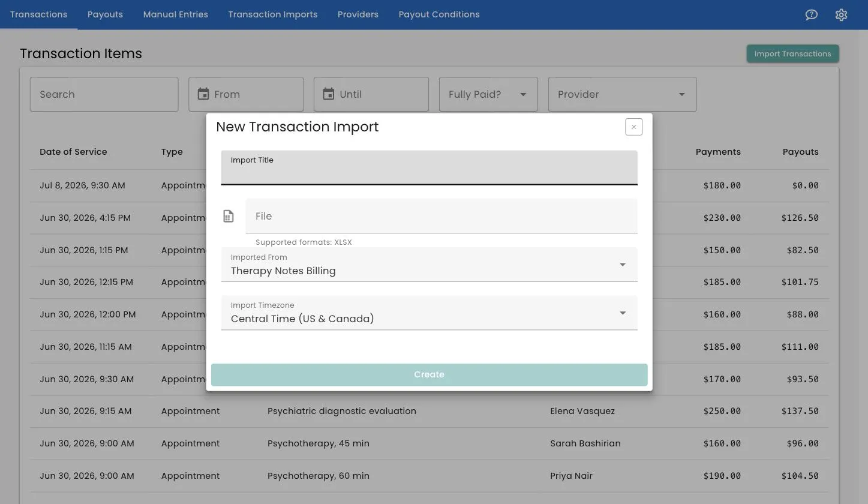Screen dimensions: 868x504
Task: Click the $0.00 payout amount
Action: 805,185
